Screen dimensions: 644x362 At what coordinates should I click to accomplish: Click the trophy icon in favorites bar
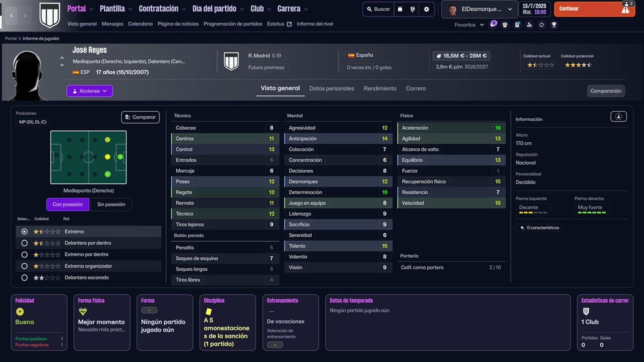(x=554, y=25)
